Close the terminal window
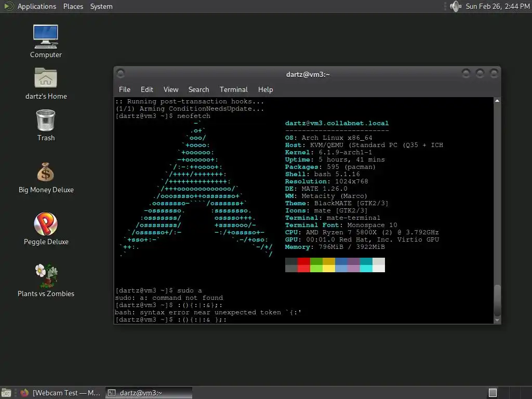Image resolution: width=532 pixels, height=399 pixels. 494,73
